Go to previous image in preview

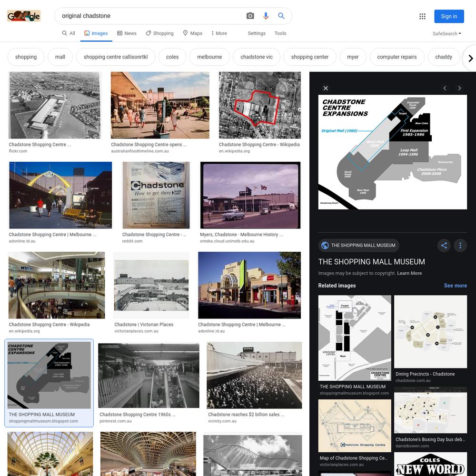(445, 88)
